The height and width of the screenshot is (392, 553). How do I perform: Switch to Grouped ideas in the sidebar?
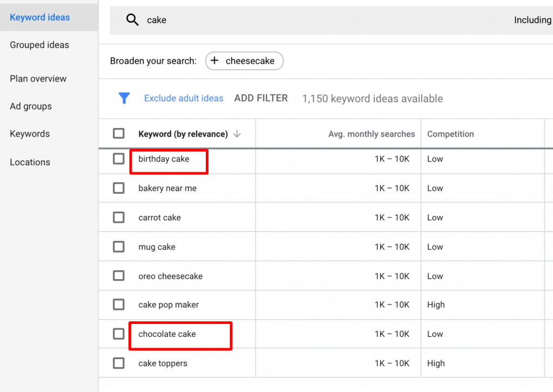point(39,45)
